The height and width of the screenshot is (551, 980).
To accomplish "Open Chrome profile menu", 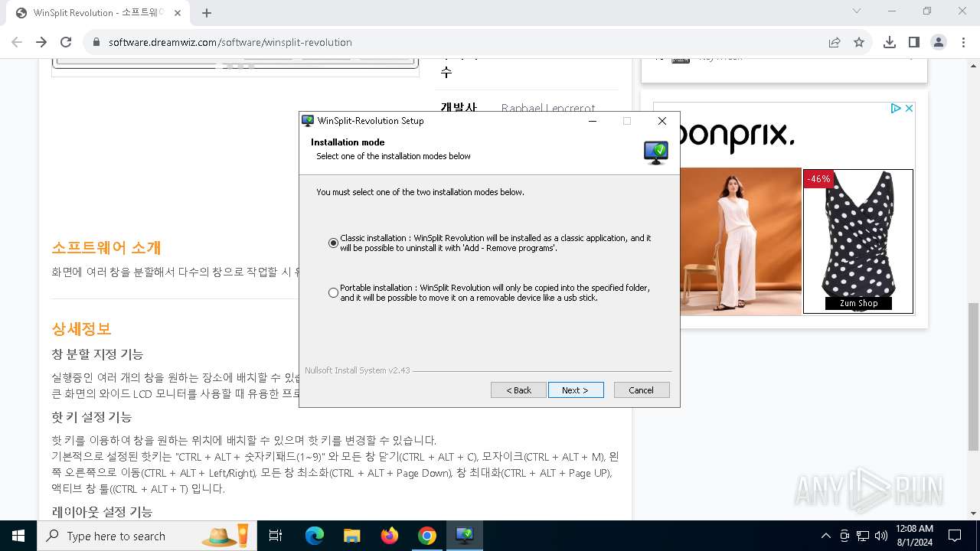I will (x=939, y=42).
